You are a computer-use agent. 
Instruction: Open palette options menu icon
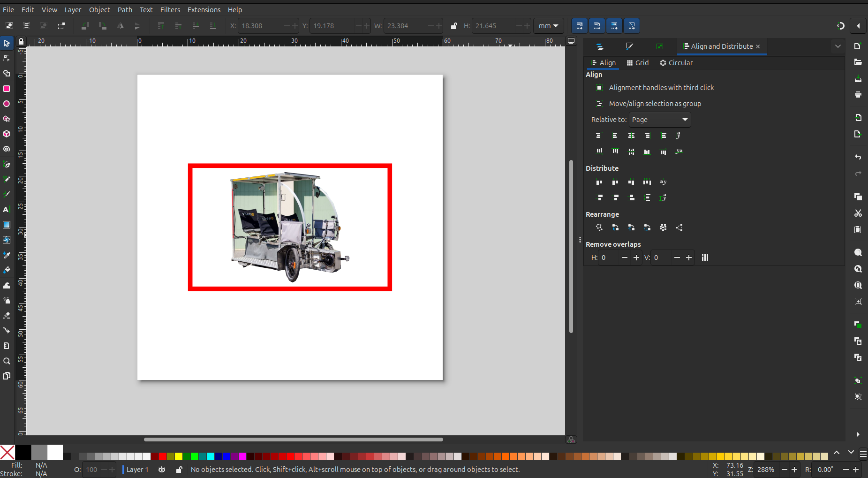(x=863, y=454)
